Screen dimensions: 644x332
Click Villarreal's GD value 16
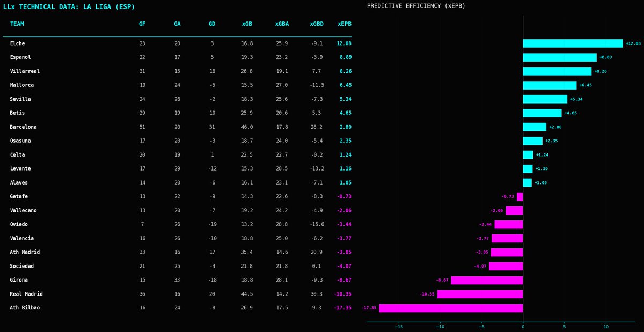(x=212, y=71)
